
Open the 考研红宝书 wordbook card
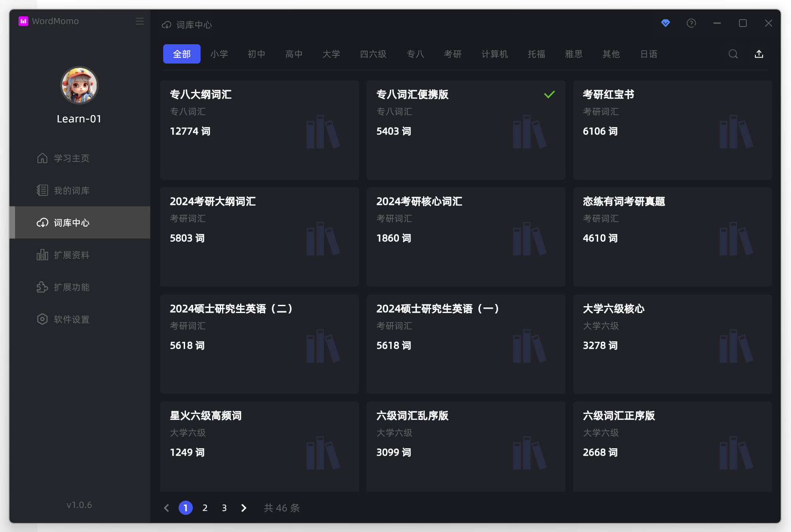point(672,130)
